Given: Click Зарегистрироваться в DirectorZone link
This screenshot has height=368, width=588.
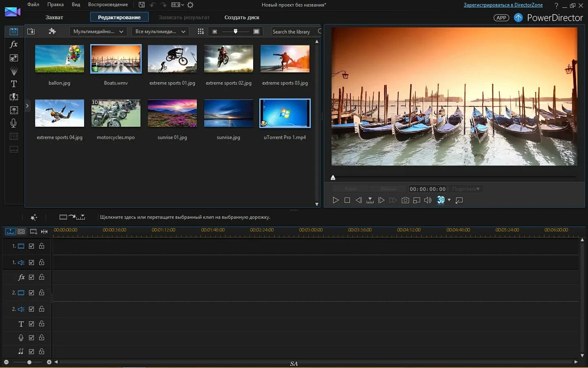Looking at the screenshot, I should [503, 5].
